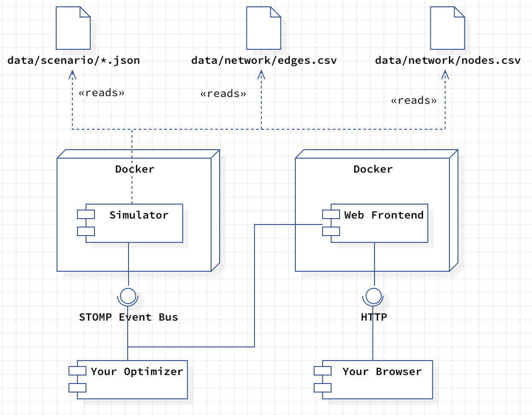The width and height of the screenshot is (532, 415).
Task: Click the STOMP Event Bus interface circle
Action: 128,295
